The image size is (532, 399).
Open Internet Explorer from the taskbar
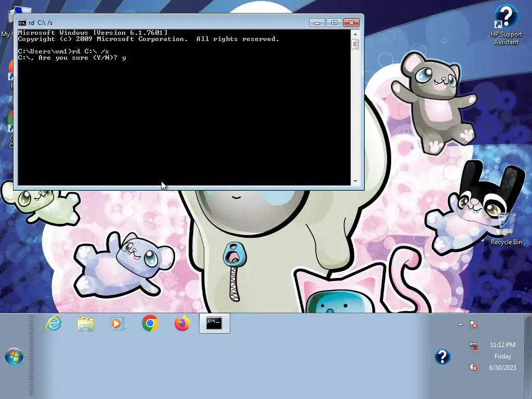54,323
